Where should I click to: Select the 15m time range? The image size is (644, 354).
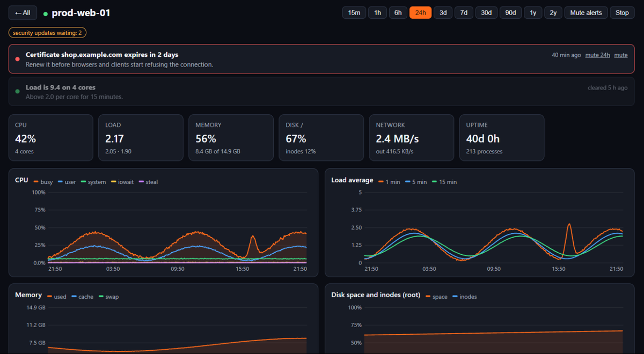click(354, 12)
